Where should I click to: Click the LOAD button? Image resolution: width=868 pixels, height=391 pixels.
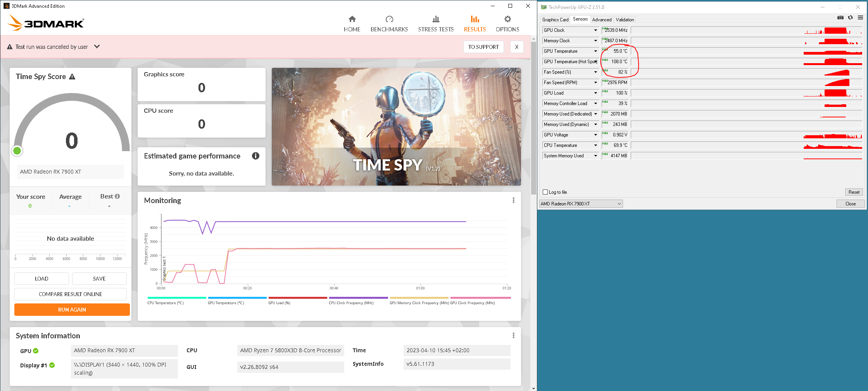pos(41,279)
